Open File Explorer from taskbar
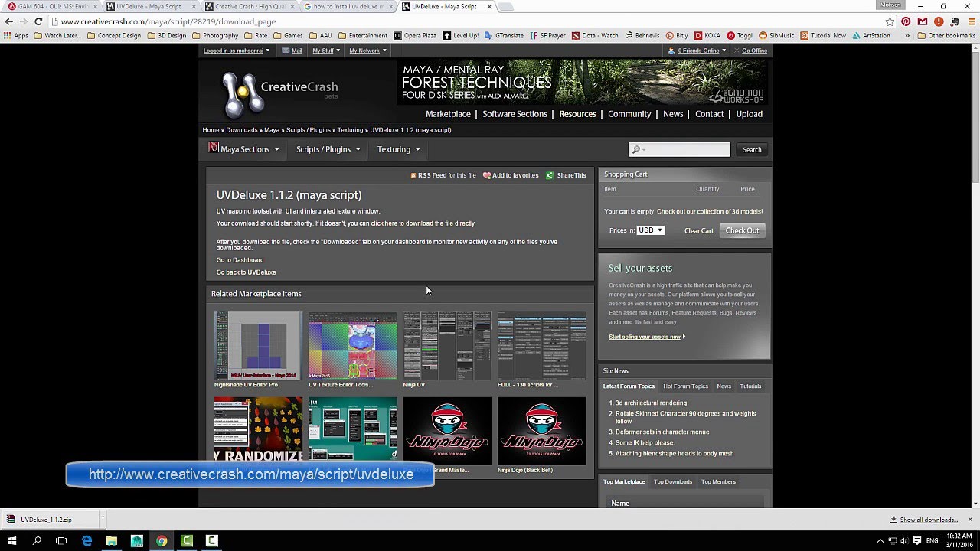980x551 pixels. pyautogui.click(x=112, y=541)
